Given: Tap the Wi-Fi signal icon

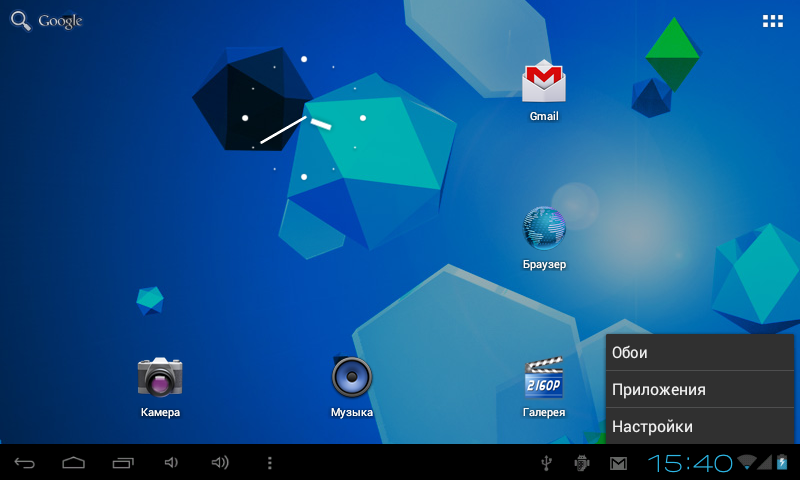Looking at the screenshot, I should (747, 462).
